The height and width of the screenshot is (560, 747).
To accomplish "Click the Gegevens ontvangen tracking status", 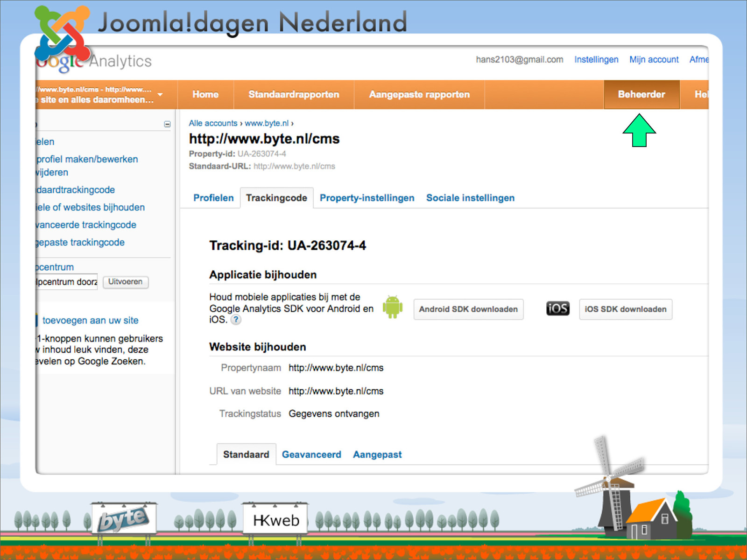I will [334, 414].
